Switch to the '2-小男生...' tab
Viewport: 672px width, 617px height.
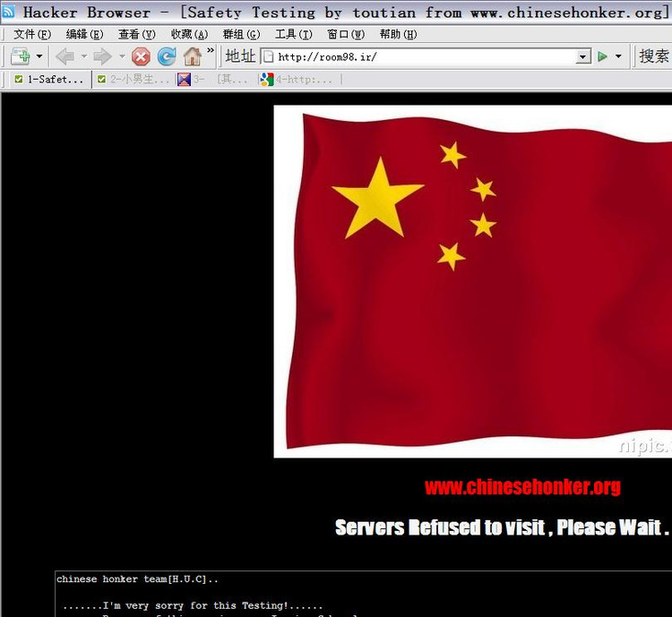pos(133,80)
